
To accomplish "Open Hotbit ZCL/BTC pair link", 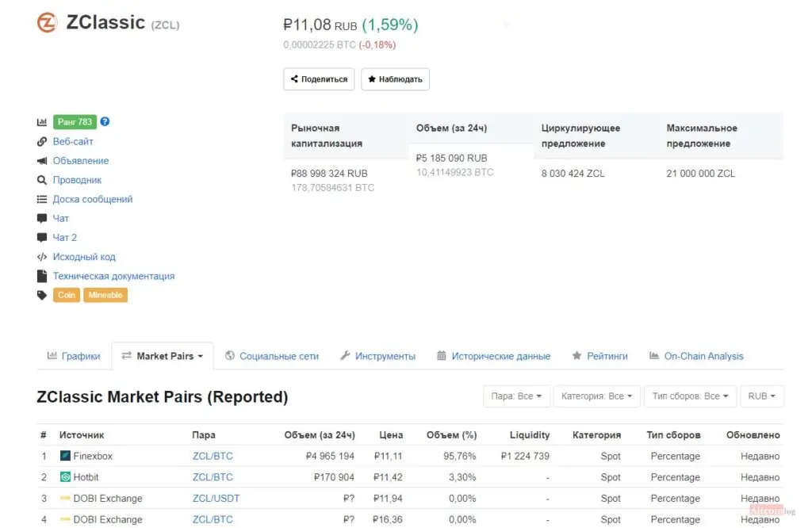I will (213, 477).
